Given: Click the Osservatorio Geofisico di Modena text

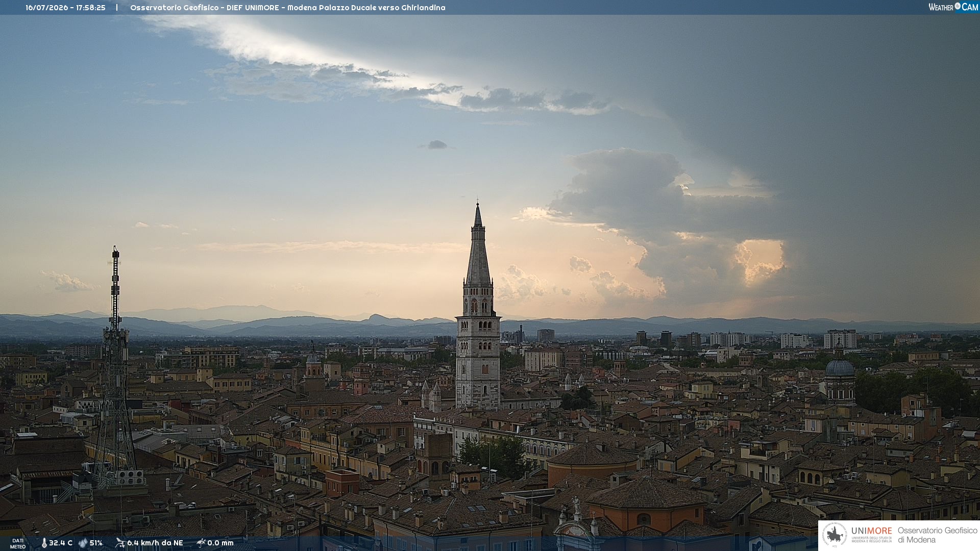Looking at the screenshot, I should click(937, 535).
